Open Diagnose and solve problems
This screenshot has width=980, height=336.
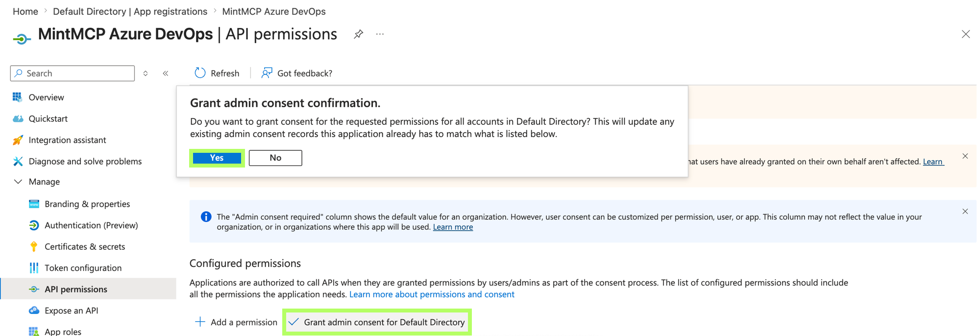tap(85, 161)
